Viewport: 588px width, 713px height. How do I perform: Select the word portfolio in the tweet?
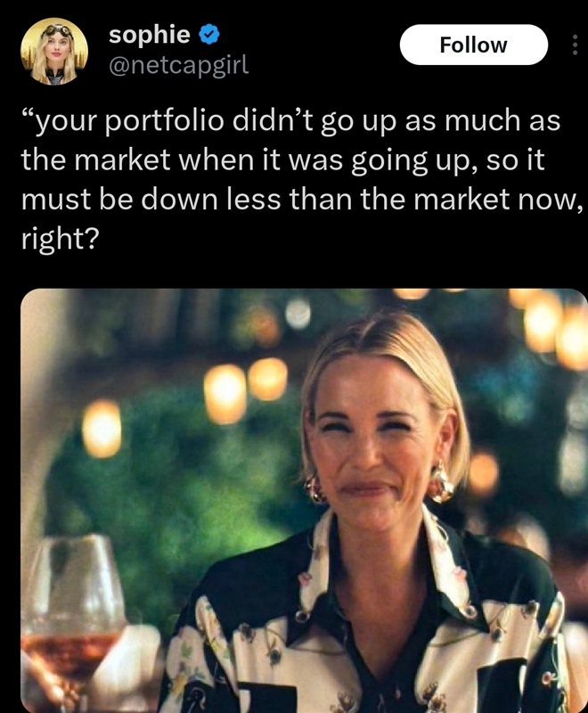pyautogui.click(x=165, y=122)
